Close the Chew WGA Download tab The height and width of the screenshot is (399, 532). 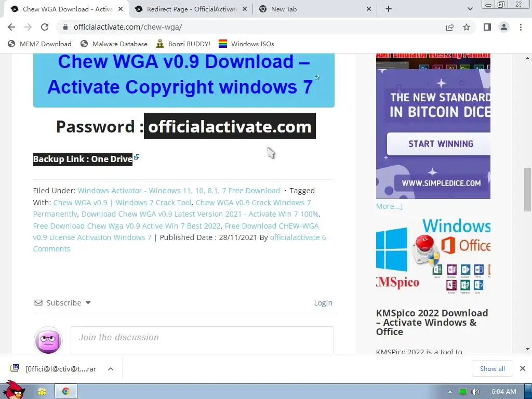pos(121,9)
